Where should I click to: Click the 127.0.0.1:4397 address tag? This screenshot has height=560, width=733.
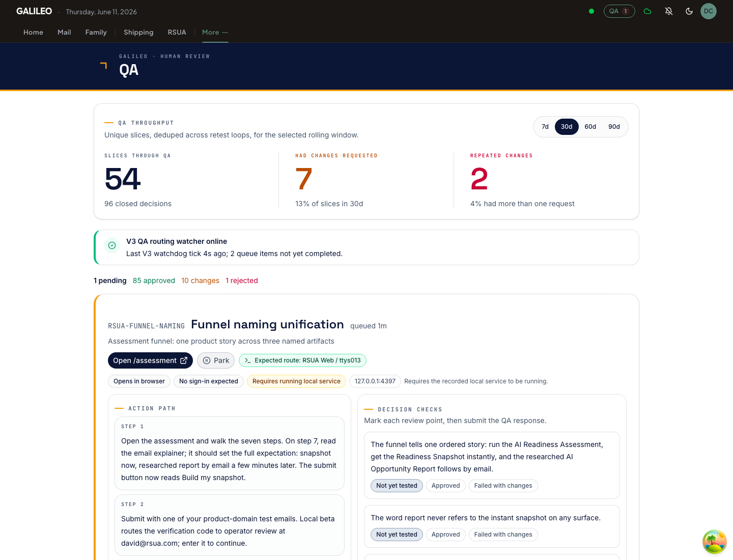coord(375,381)
